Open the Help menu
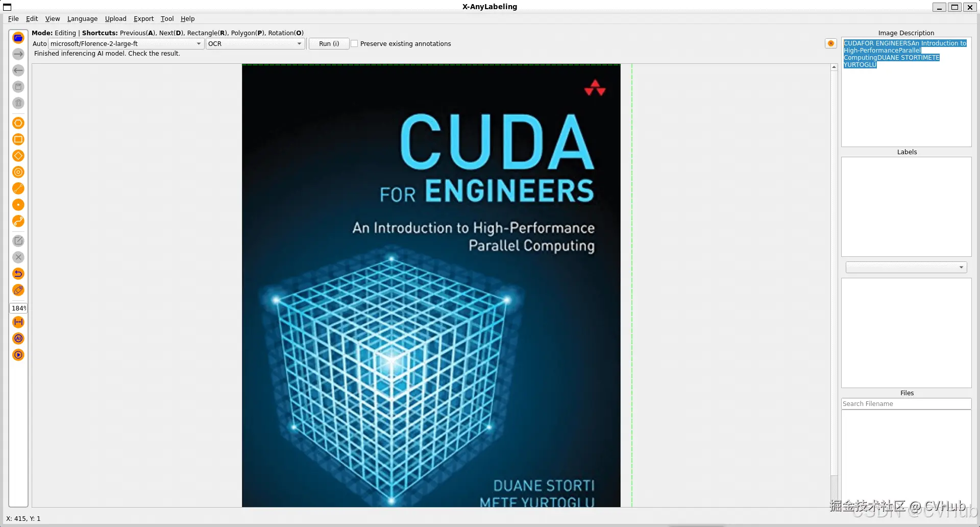The width and height of the screenshot is (980, 527). pyautogui.click(x=188, y=19)
